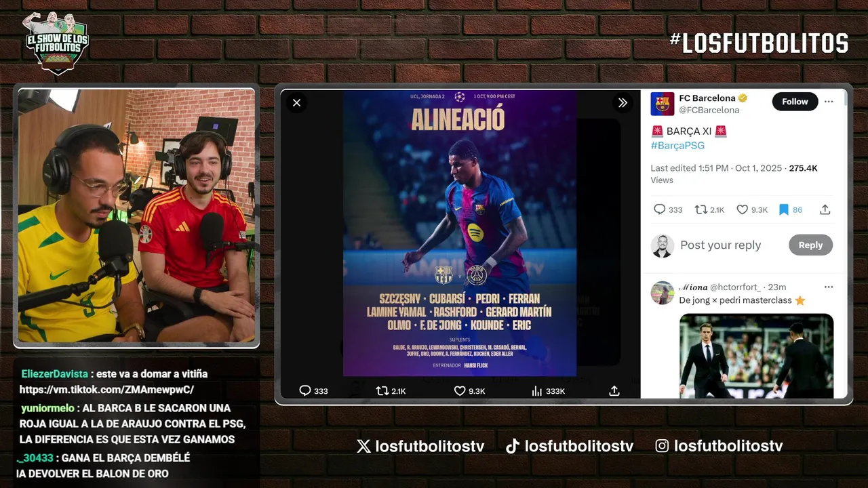The height and width of the screenshot is (488, 868).
Task: Open the FC Barcelona profile avatar
Action: point(663,104)
